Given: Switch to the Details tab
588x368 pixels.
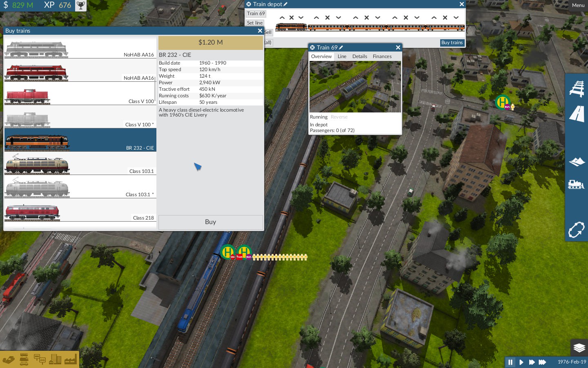Looking at the screenshot, I should (360, 56).
